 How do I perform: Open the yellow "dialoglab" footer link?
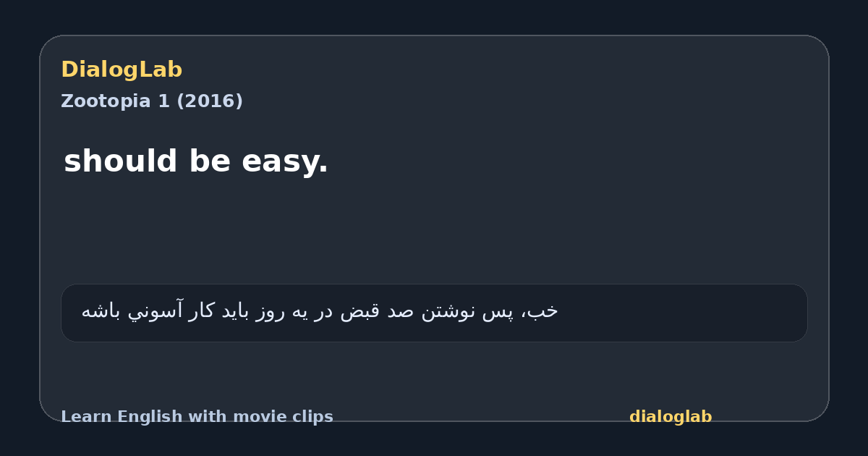point(671,417)
